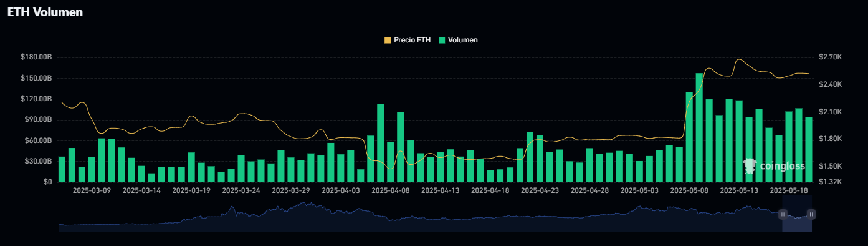Click the $2.10K price axis label
This screenshot has height=246, width=868.
click(831, 112)
